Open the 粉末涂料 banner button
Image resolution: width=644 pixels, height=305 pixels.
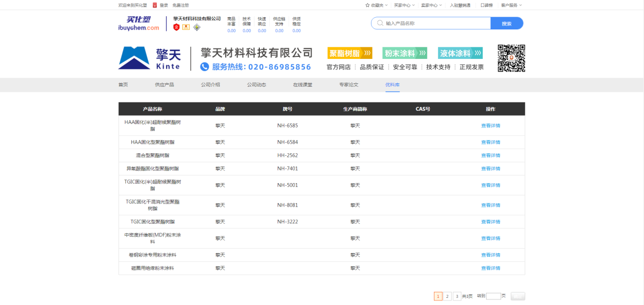(405, 53)
